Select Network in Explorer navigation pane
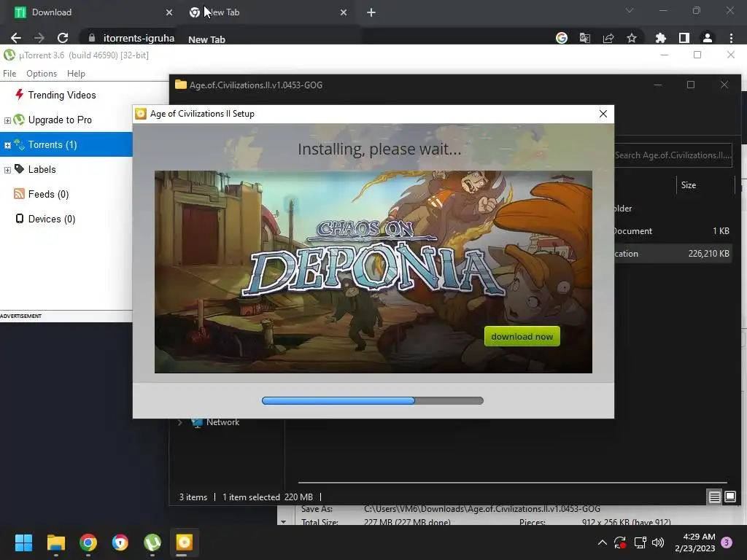 point(222,422)
